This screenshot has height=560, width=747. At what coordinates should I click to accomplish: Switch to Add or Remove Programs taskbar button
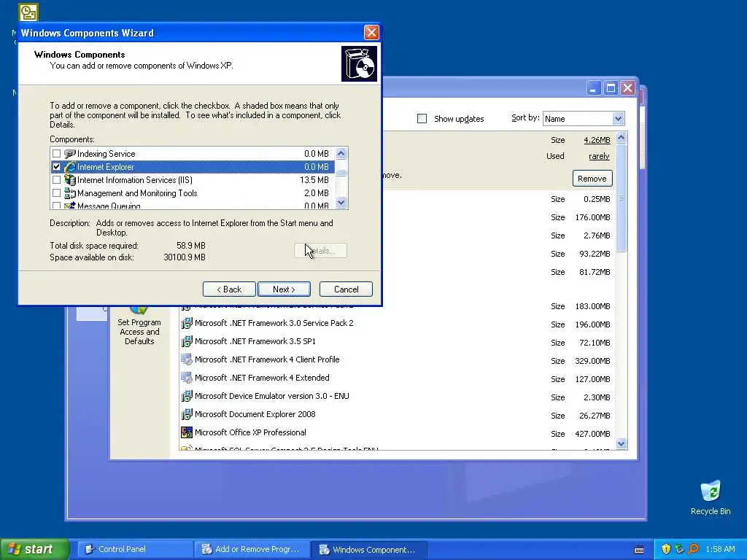coord(252,549)
